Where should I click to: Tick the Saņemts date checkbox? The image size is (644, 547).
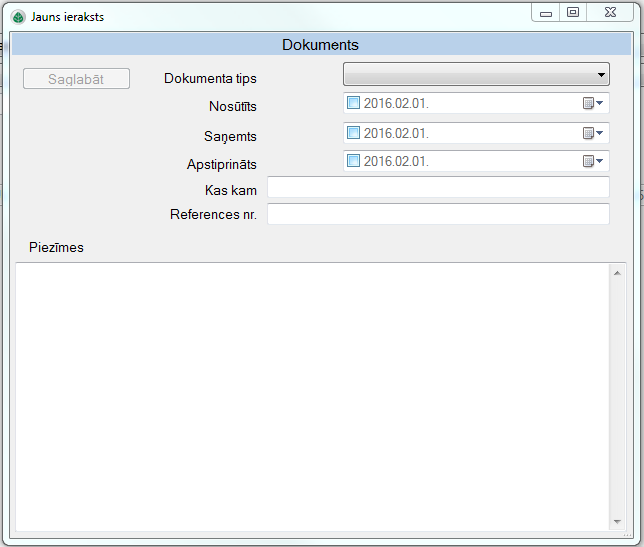[x=353, y=133]
